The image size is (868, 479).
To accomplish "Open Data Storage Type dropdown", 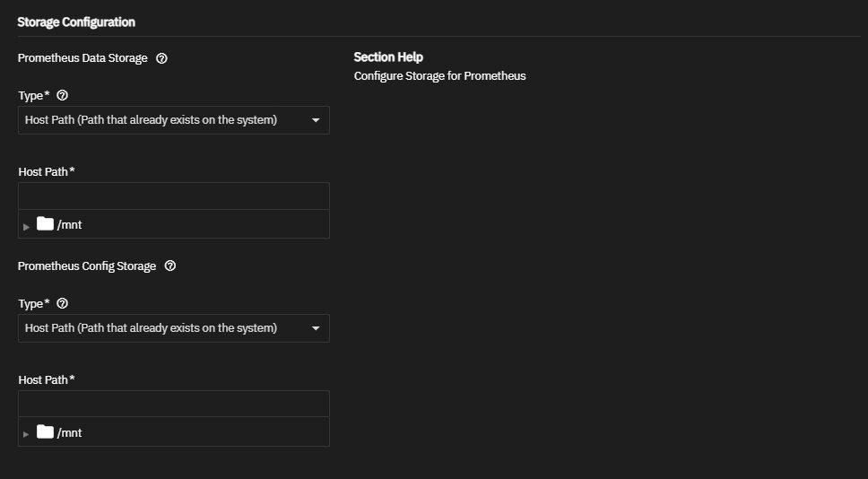I will click(x=161, y=120).
